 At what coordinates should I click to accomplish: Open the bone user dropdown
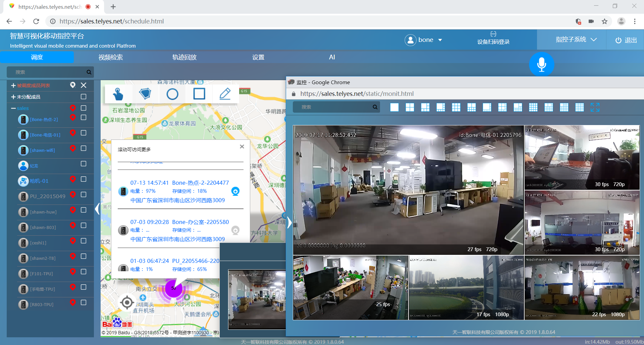point(424,40)
